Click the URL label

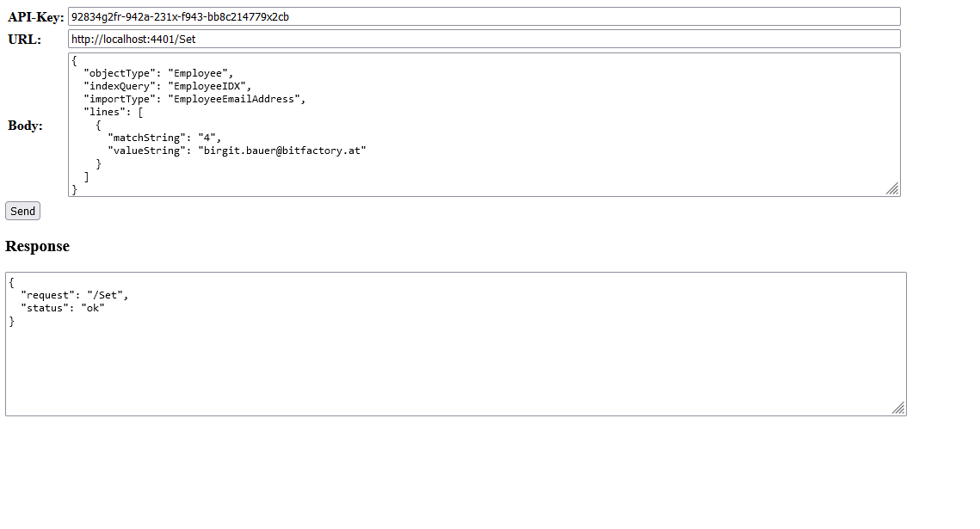[x=24, y=40]
